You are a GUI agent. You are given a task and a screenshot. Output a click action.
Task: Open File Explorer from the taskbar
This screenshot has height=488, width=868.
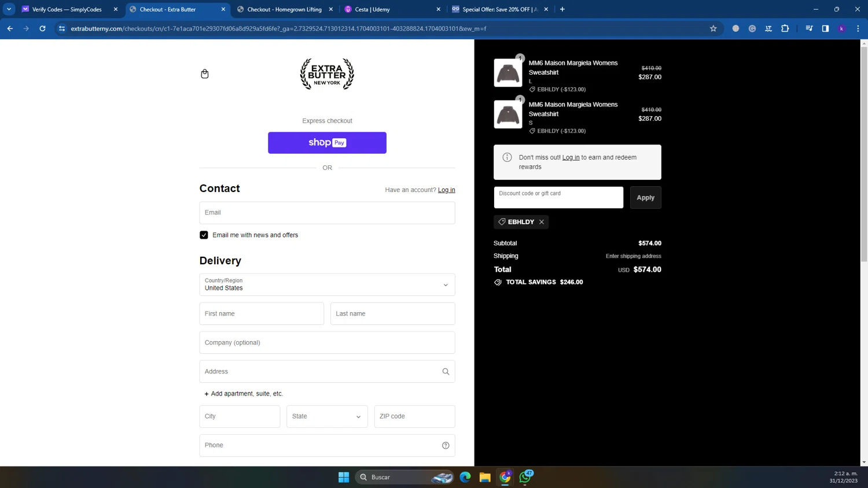[485, 477]
